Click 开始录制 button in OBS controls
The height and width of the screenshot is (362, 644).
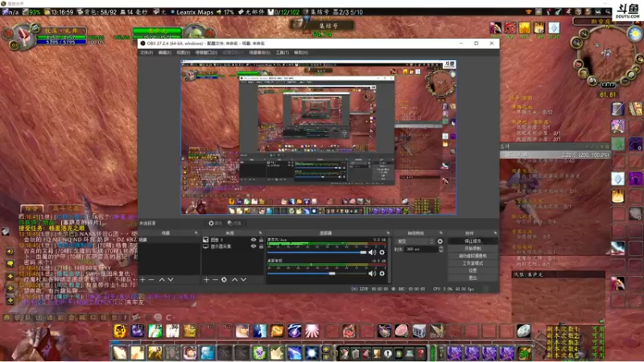point(473,249)
